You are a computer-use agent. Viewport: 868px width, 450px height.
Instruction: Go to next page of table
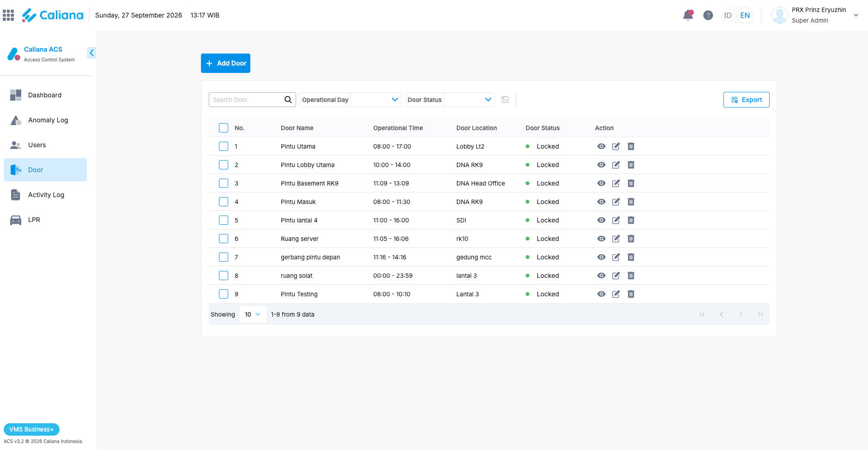click(x=741, y=314)
